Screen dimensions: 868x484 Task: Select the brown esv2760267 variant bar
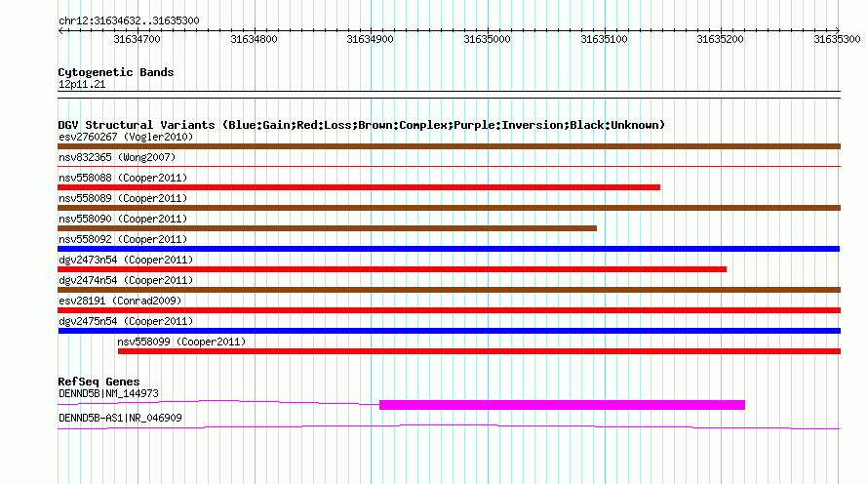(449, 146)
